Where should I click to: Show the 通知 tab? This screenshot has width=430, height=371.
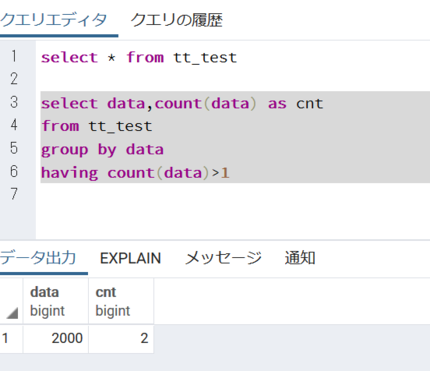coord(300,258)
